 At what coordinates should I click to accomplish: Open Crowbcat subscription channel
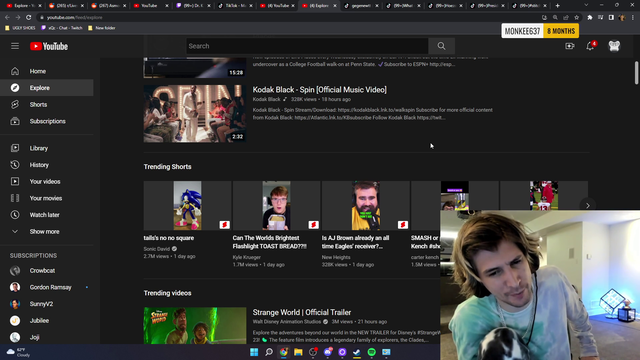click(x=47, y=271)
